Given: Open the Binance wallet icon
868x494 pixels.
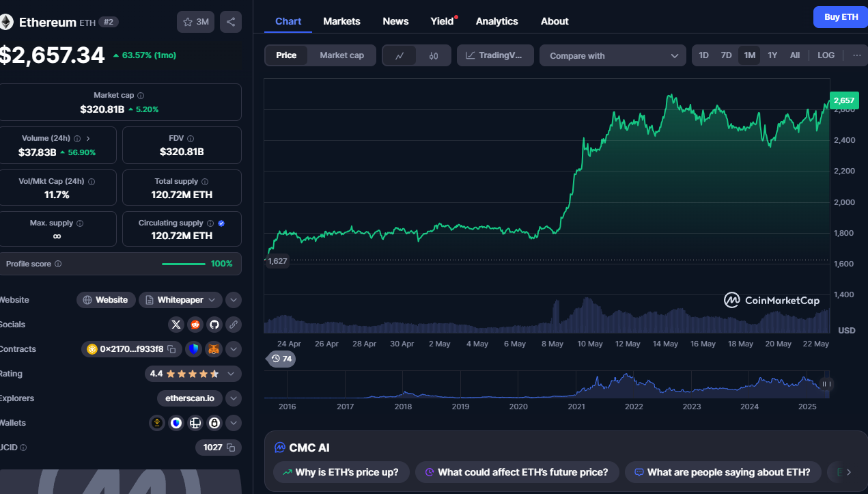Looking at the screenshot, I should (x=157, y=423).
